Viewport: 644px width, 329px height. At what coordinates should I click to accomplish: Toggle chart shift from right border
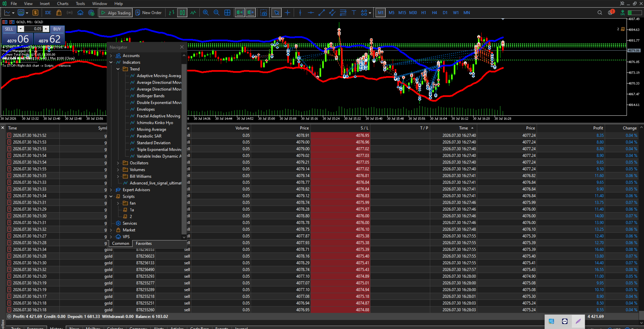[251, 13]
